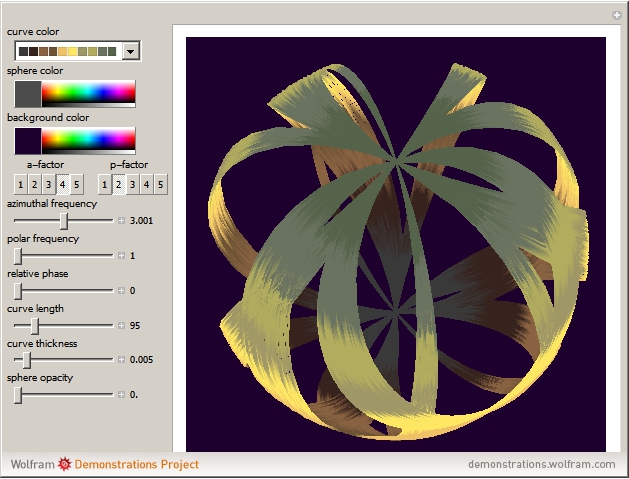Pick a hue in background color spectrum
Screen dimensions: 629x479
click(x=89, y=141)
